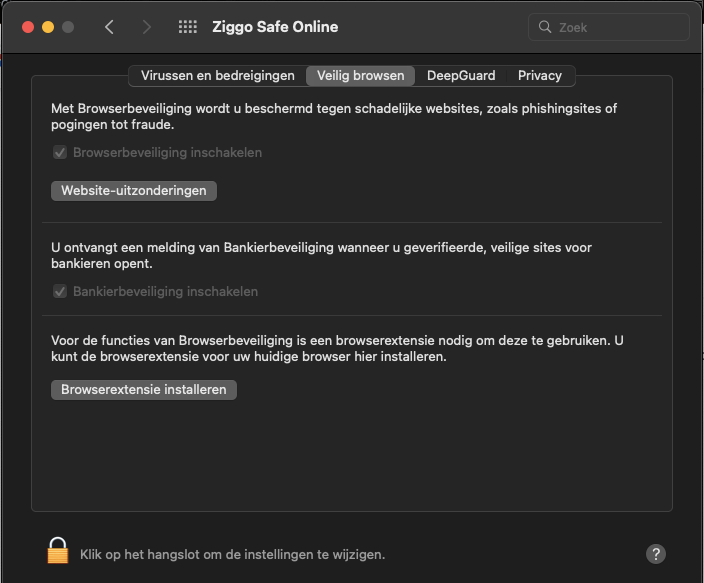Click the Ziggo Safe Online title
This screenshot has height=583, width=704.
pos(275,27)
